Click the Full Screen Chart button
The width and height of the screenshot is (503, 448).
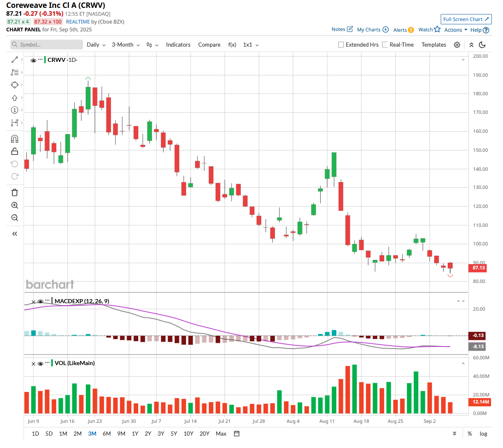(466, 19)
